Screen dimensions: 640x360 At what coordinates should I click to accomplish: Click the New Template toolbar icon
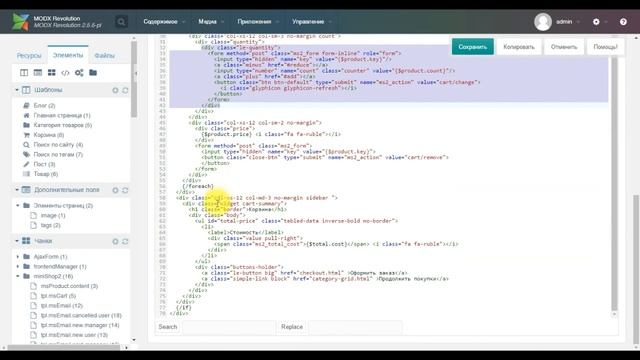point(24,73)
